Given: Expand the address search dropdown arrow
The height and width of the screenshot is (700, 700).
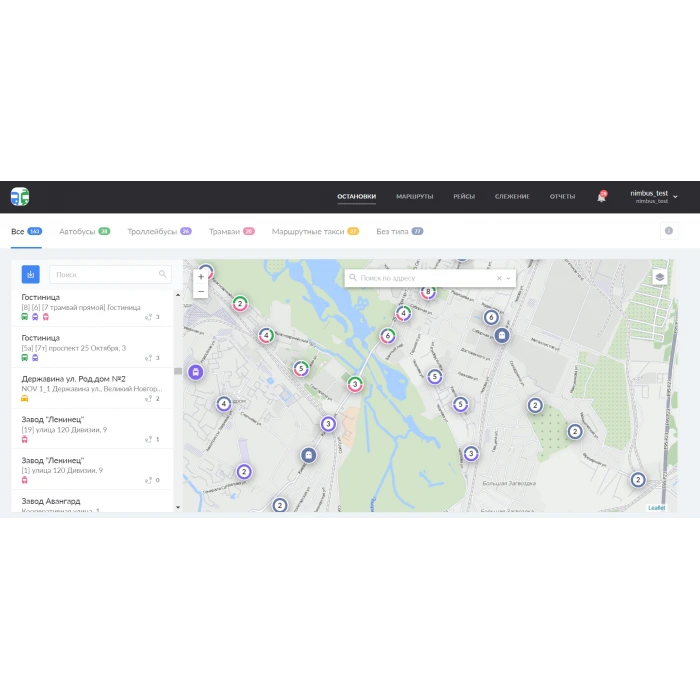Looking at the screenshot, I should coord(509,278).
